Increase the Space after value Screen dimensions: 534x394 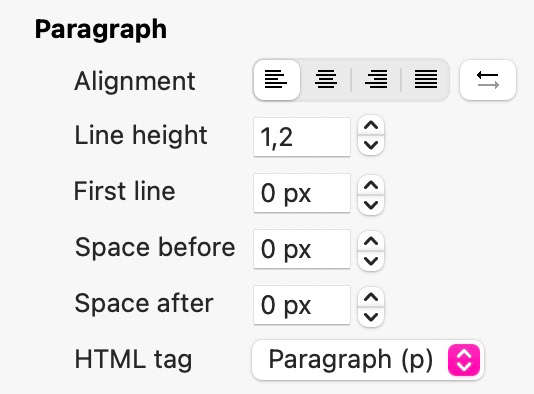371,298
